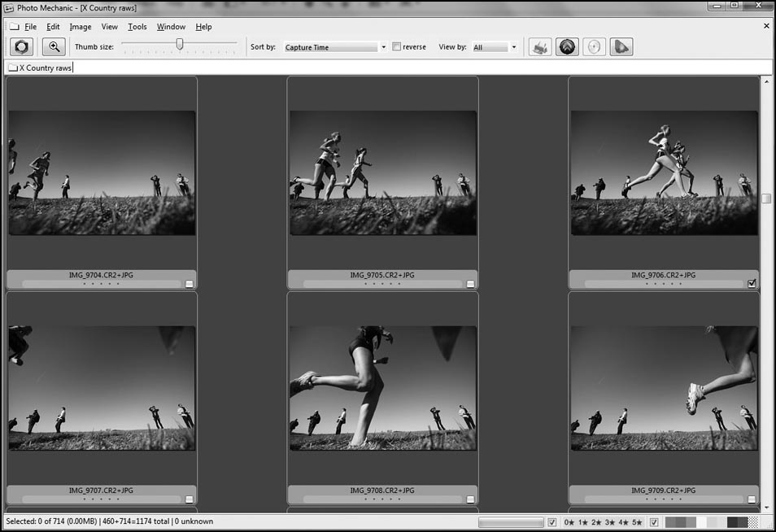The height and width of the screenshot is (532, 776).
Task: Click the burn disc icon
Action: (x=594, y=47)
